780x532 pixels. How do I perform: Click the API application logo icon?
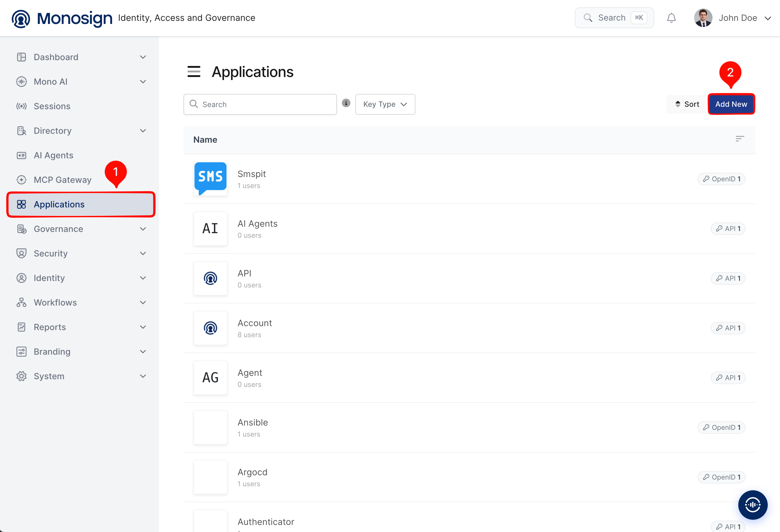pos(210,278)
